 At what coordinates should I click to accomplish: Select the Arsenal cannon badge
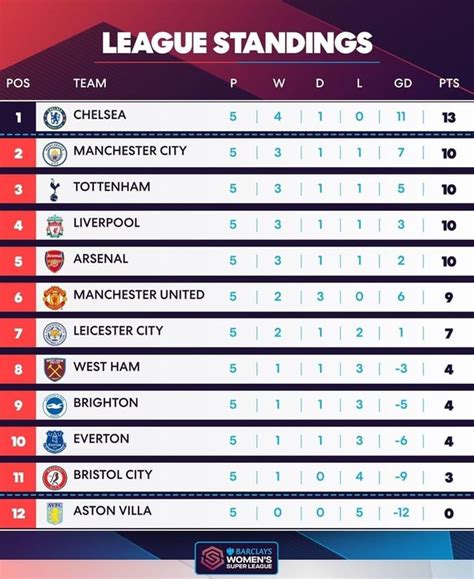pos(55,261)
